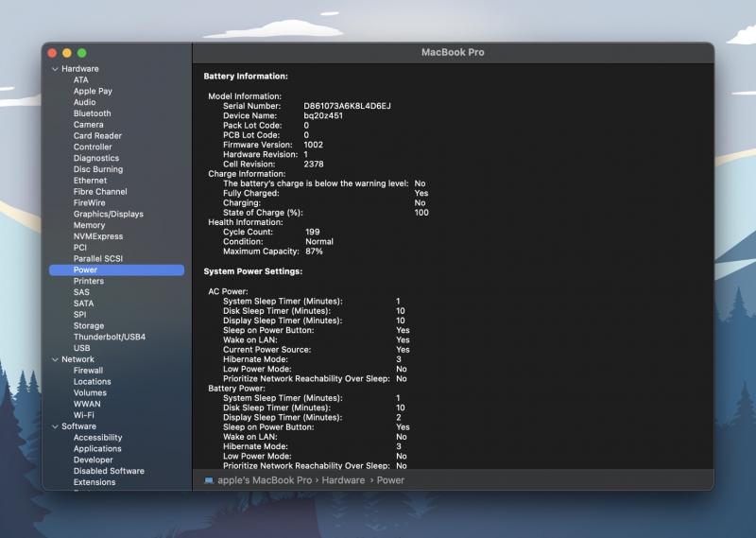This screenshot has height=538, width=756.
Task: Click the MacBook Pro window title
Action: (x=453, y=53)
